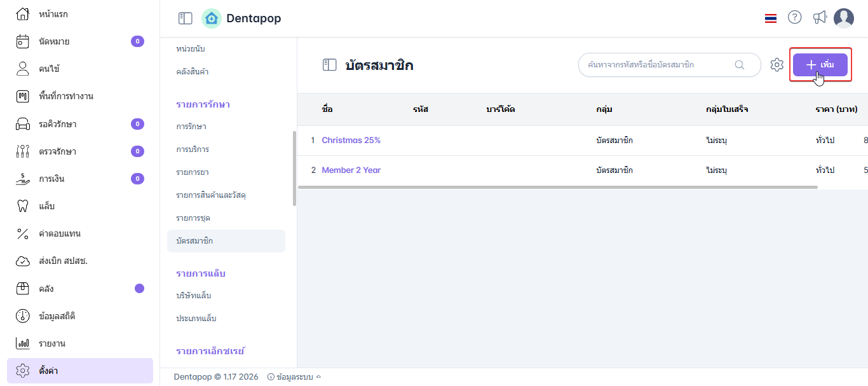Open the Member 2 Year link
This screenshot has width=868, height=386.
351,170
